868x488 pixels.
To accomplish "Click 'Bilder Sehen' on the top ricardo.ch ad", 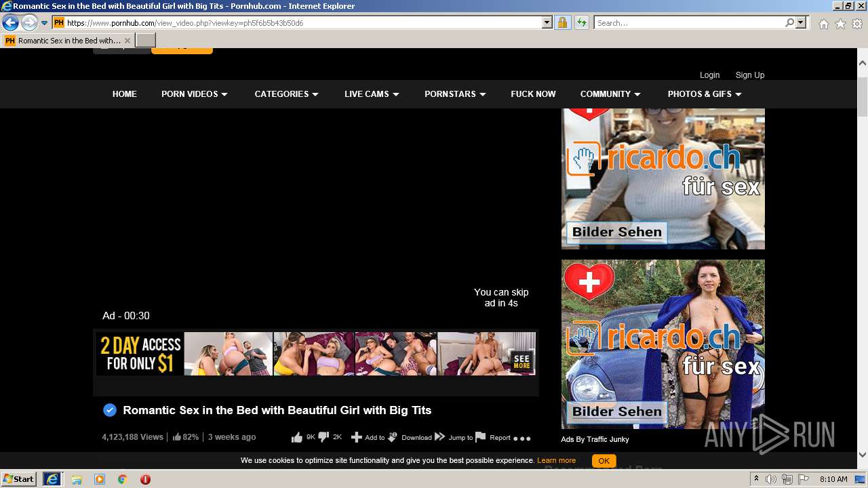I will point(616,232).
